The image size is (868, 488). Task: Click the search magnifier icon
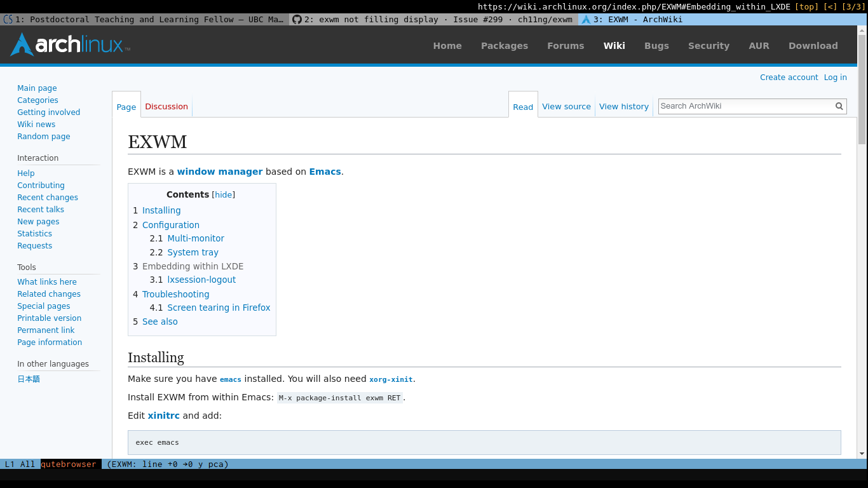coord(839,106)
